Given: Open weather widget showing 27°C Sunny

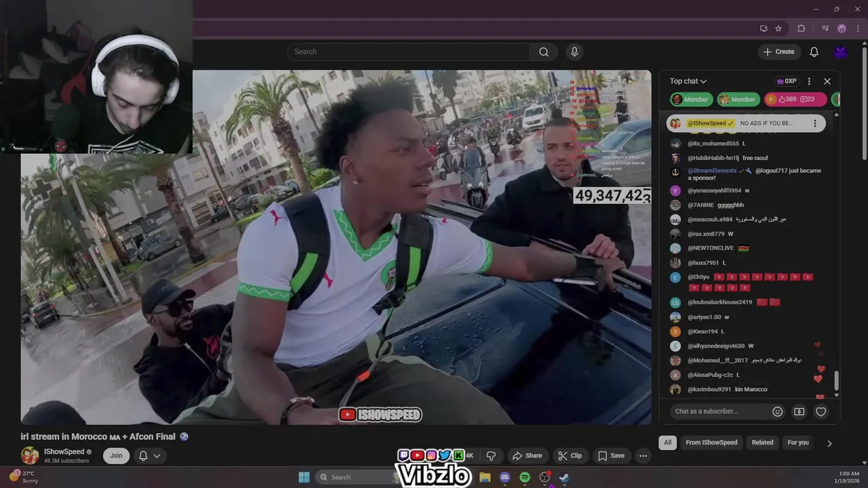Looking at the screenshot, I should [x=23, y=477].
